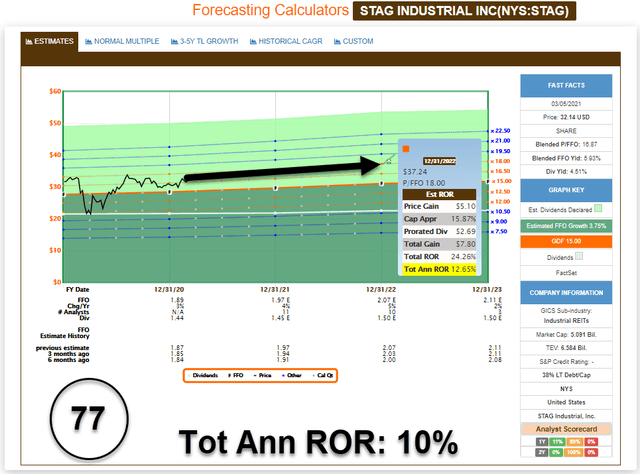Screen dimensions: 640x474
Task: Click the 12/31/20 FY date label
Action: pyautogui.click(x=169, y=289)
